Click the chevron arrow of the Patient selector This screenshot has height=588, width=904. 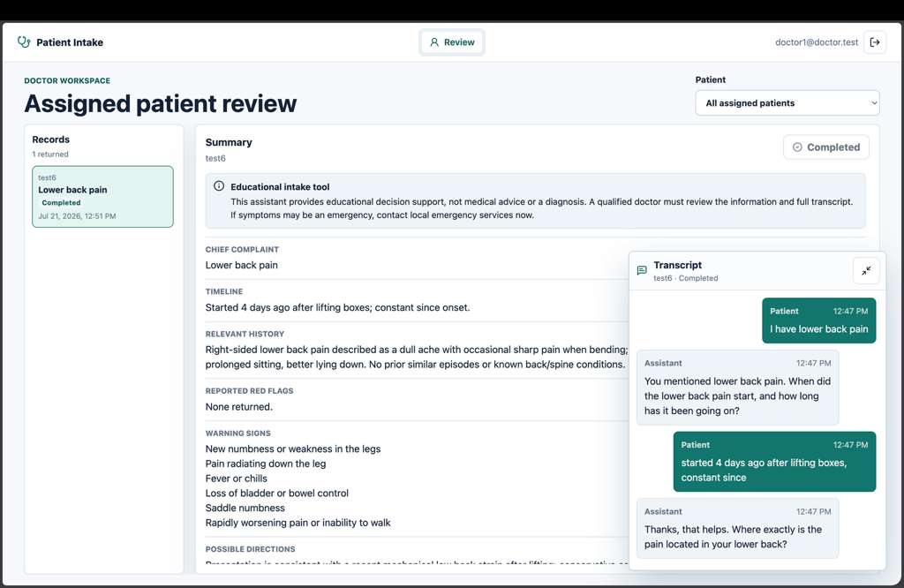[x=873, y=103]
